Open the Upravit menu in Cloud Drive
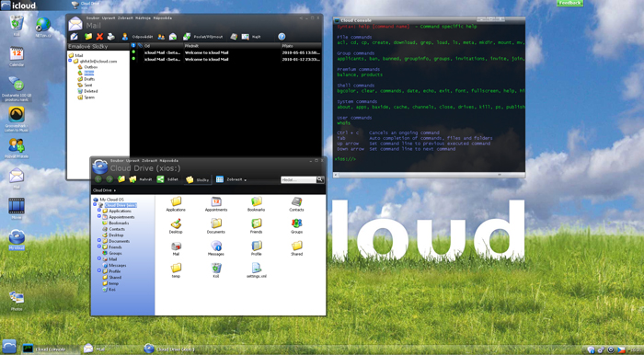Screen dimensions: 644x355 pos(132,160)
